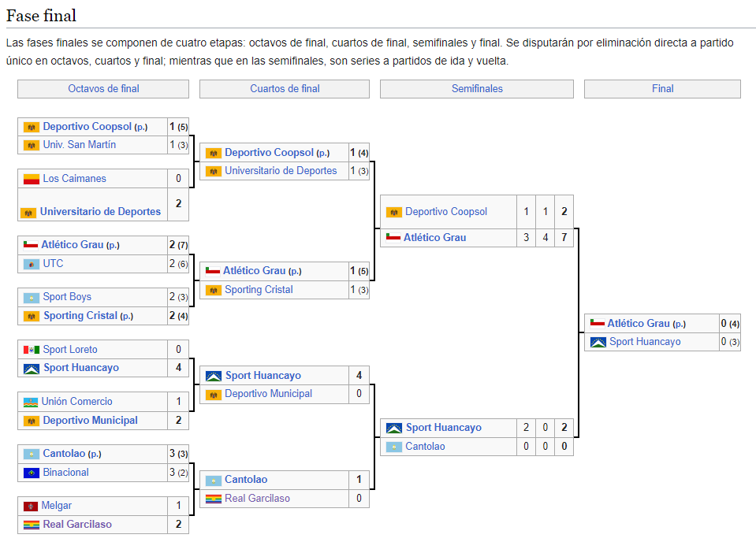
Task: Click flag icon beside Unión Comercio
Action: tap(31, 403)
